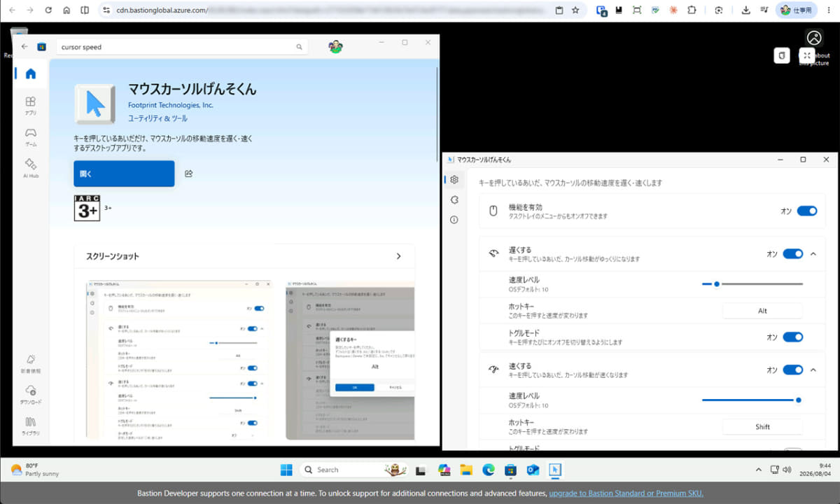Reload the browser page

48,10
